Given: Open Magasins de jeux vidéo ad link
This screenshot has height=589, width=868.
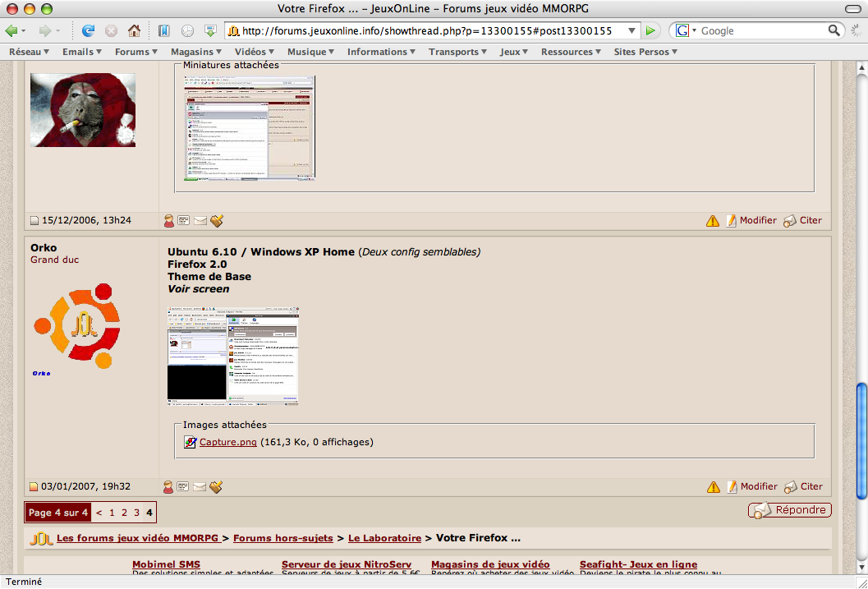Looking at the screenshot, I should click(x=490, y=564).
